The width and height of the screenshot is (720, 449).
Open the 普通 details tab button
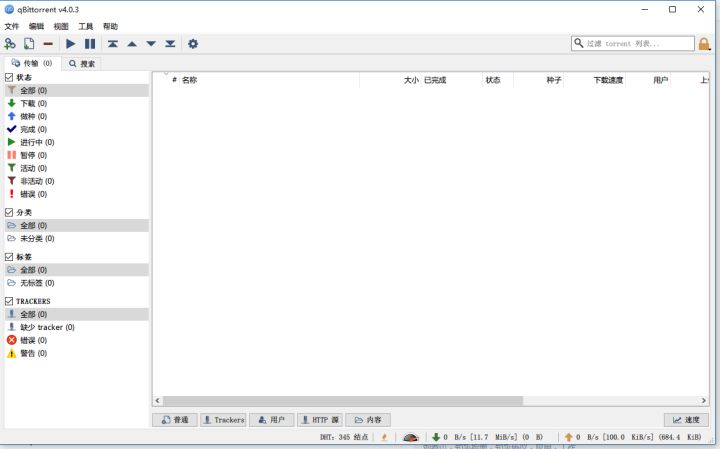point(175,420)
